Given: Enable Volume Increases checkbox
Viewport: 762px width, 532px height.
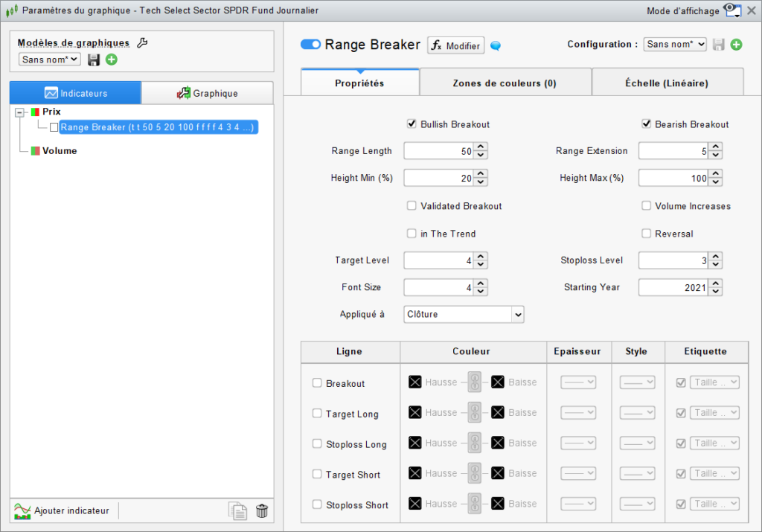Looking at the screenshot, I should [647, 205].
